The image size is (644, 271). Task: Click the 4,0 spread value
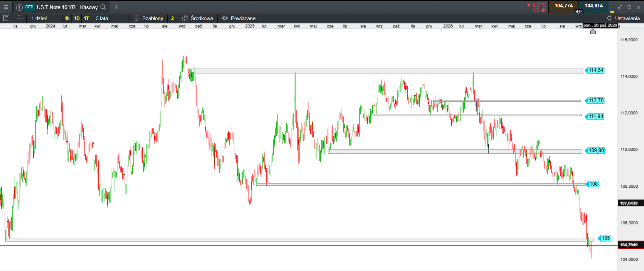click(x=579, y=11)
